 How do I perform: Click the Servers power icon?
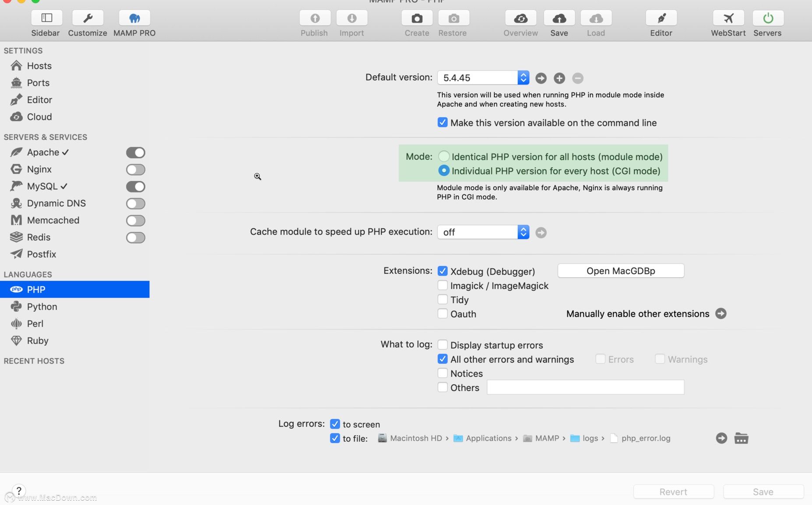768,18
